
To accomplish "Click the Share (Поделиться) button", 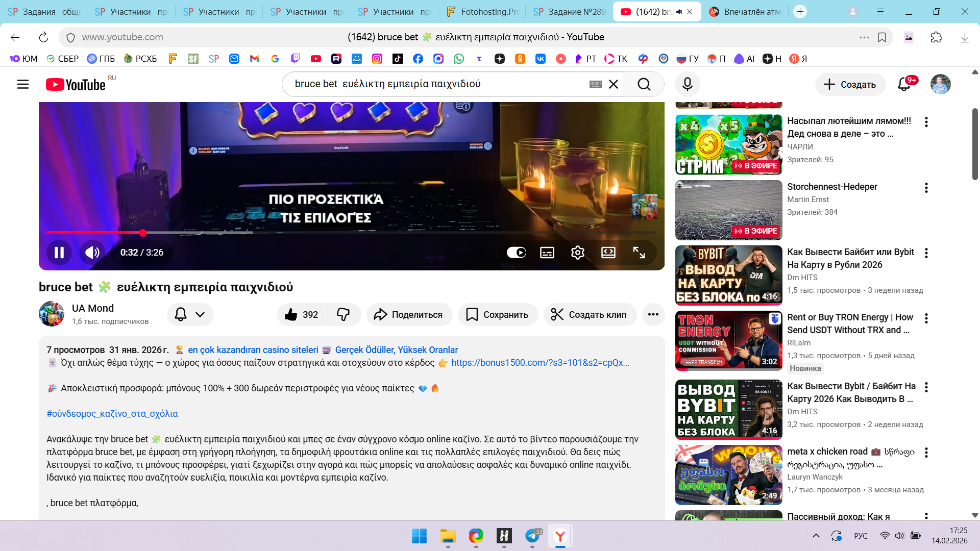I will tap(409, 315).
